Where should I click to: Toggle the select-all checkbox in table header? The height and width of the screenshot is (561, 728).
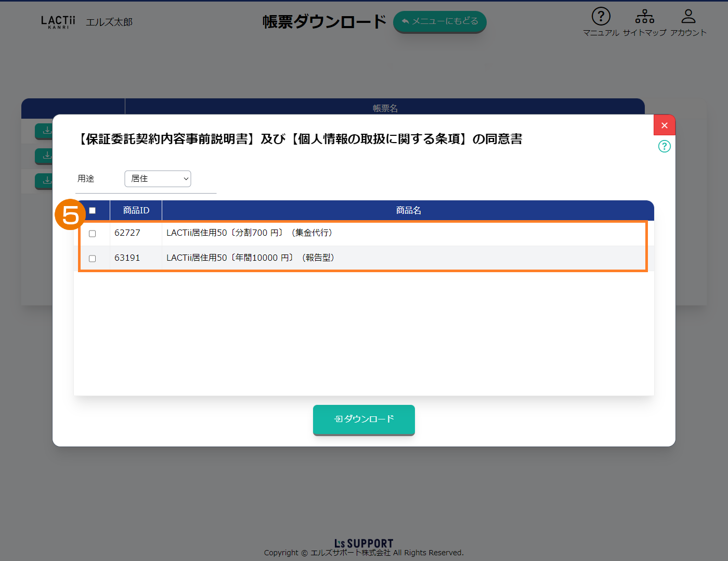tap(93, 211)
